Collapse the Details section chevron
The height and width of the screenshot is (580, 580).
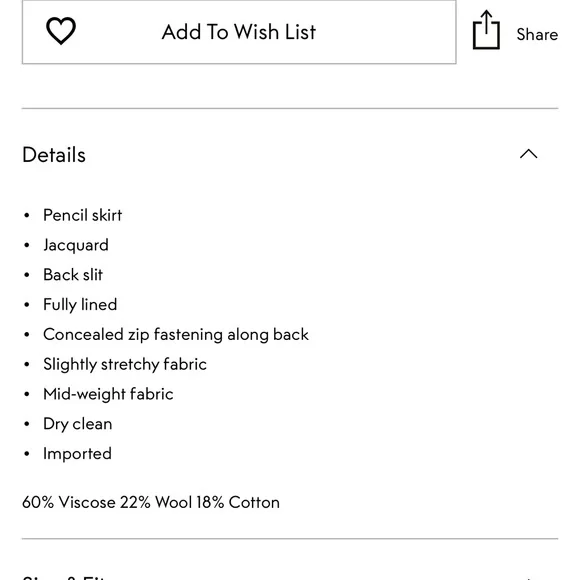pyautogui.click(x=529, y=154)
